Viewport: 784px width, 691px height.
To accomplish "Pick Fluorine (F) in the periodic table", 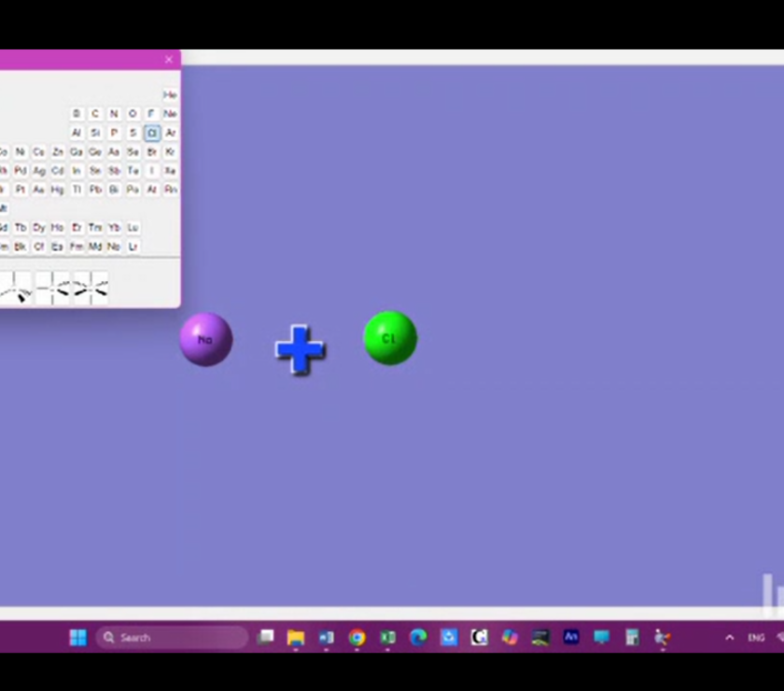I will point(151,114).
